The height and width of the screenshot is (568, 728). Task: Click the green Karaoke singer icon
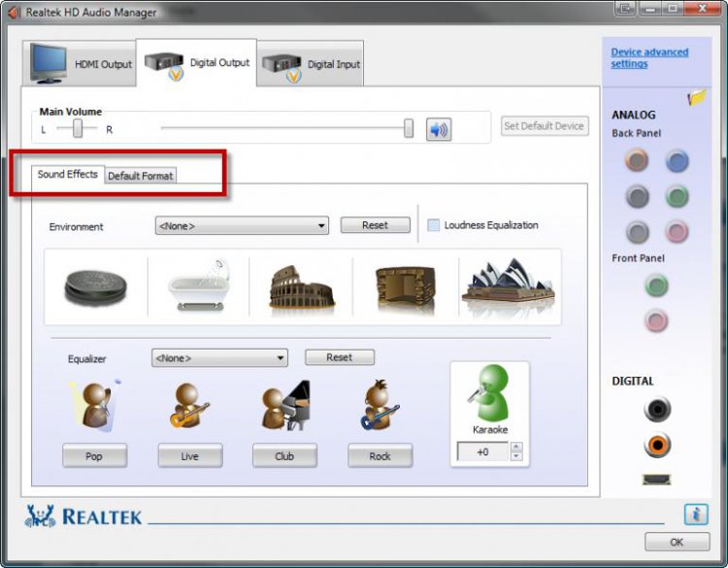(489, 394)
